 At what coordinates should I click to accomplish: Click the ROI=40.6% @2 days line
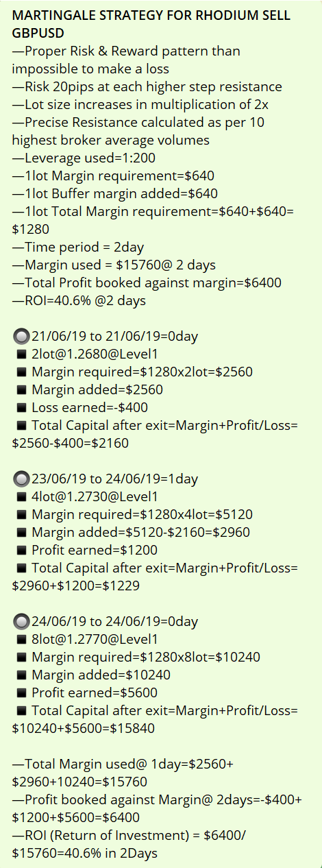(x=79, y=301)
